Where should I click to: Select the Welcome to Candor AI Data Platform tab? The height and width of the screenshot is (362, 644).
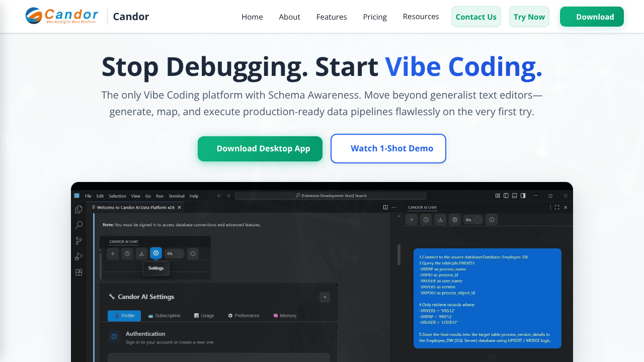pos(136,207)
